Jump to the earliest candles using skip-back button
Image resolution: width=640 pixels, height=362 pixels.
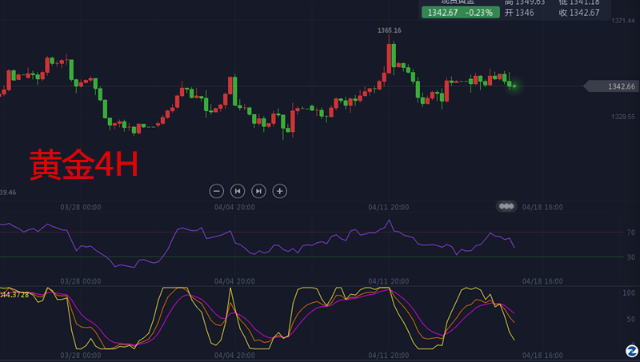point(238,191)
